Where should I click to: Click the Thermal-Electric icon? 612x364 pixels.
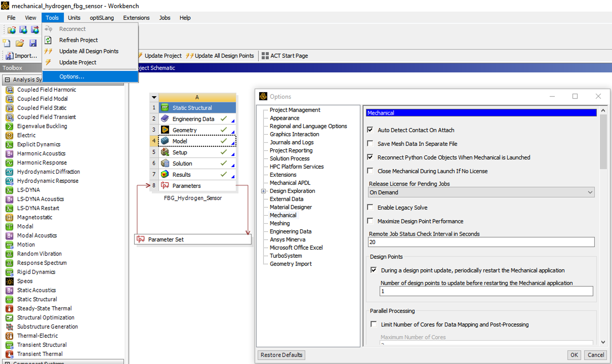(9, 335)
